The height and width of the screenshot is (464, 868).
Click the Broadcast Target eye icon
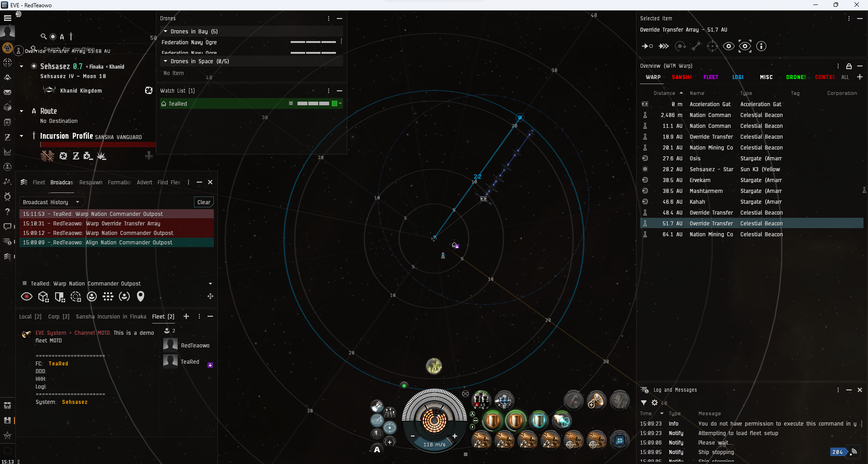27,296
